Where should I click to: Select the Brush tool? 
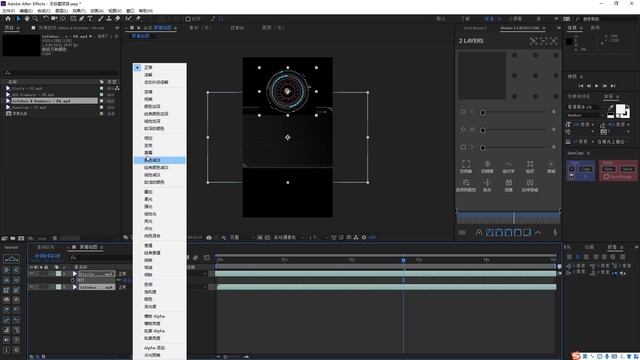point(100,19)
